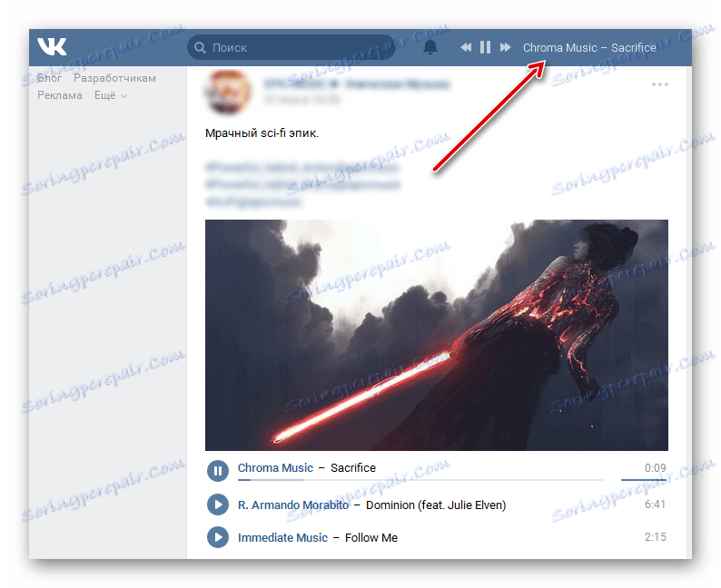Open the post options three-dot menu
The height and width of the screenshot is (588, 721).
(x=660, y=84)
